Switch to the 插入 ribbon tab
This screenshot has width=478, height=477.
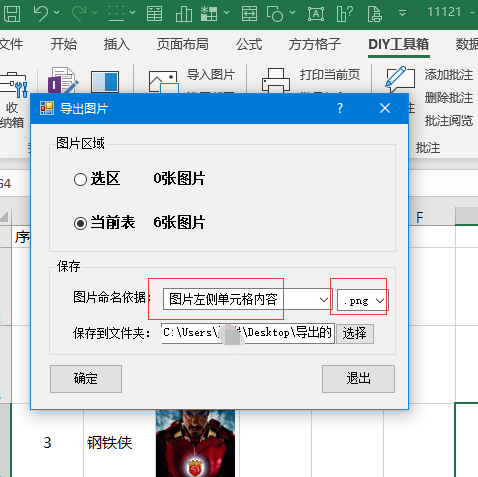[x=117, y=44]
